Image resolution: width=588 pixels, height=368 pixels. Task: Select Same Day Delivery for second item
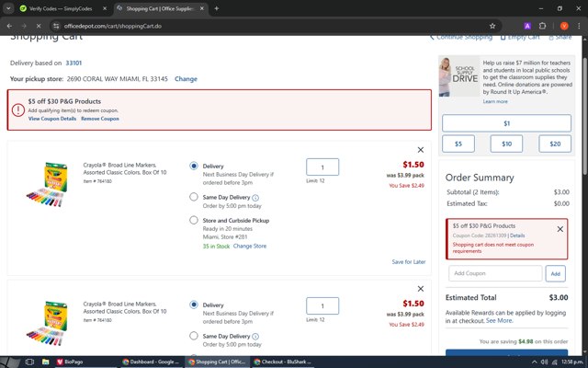(194, 336)
